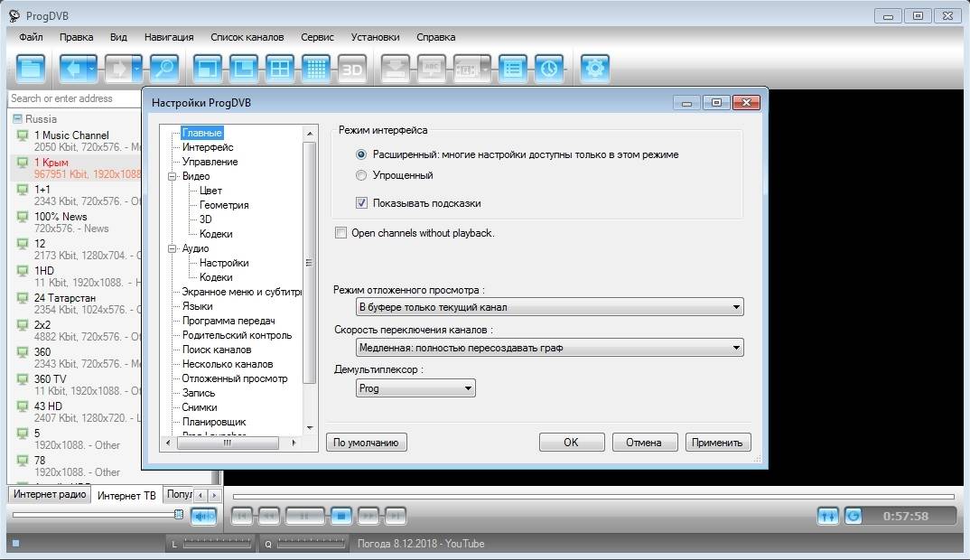Viewport: 970px width, 560px height.
Task: Click the filmstrip toolbar icon
Action: (467, 69)
